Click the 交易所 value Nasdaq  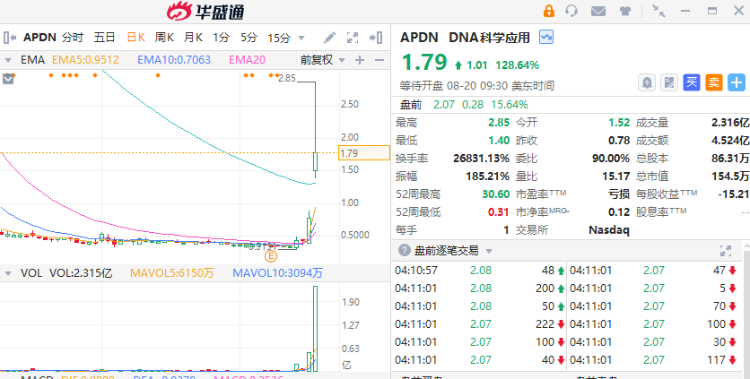tap(609, 230)
